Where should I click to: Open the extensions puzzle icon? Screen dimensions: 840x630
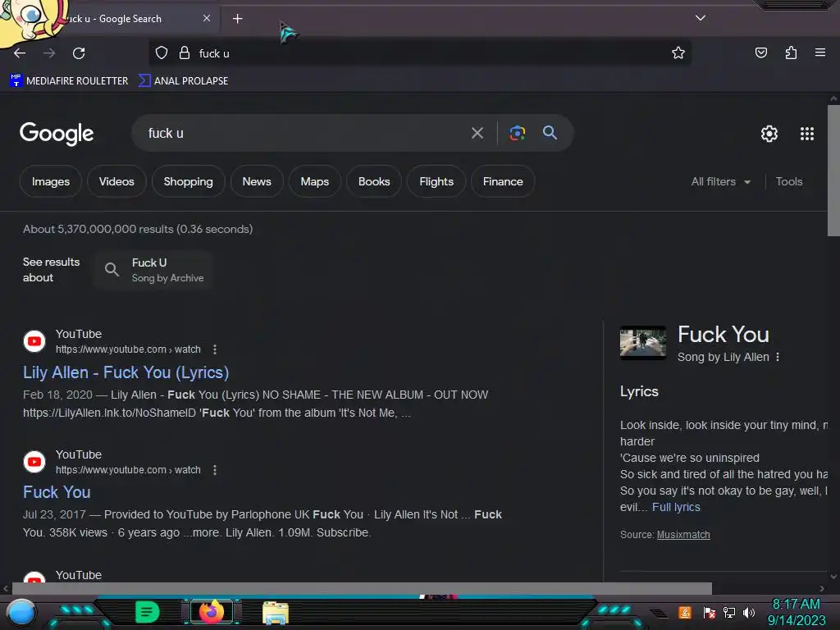point(791,52)
